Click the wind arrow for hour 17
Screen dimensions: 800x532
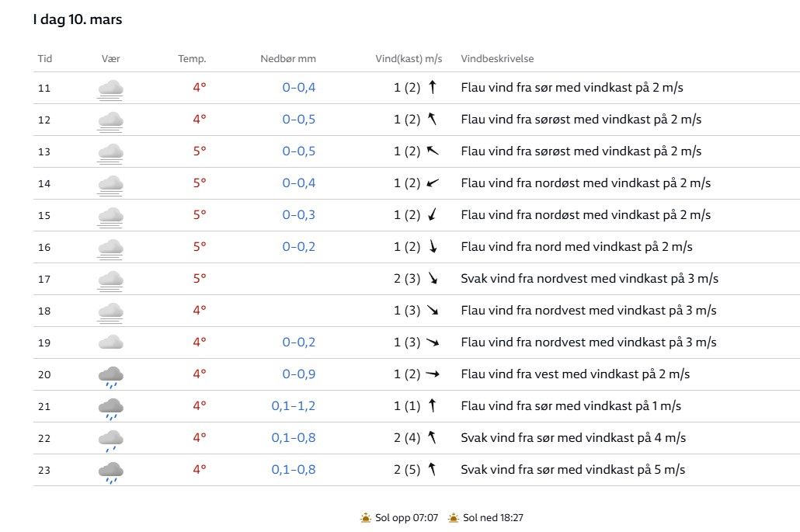point(433,279)
